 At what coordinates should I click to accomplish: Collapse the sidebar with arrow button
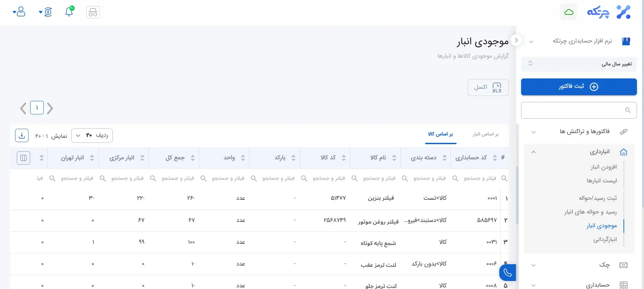coord(516,40)
